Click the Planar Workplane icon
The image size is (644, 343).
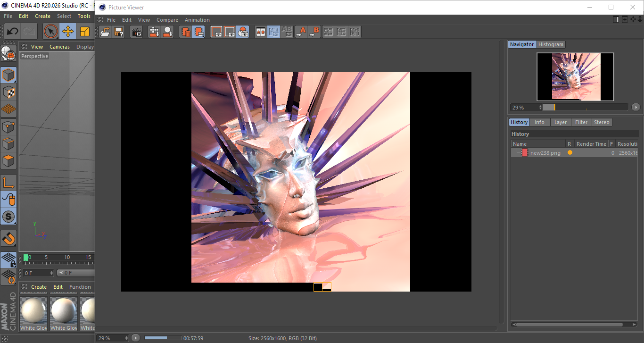8,276
